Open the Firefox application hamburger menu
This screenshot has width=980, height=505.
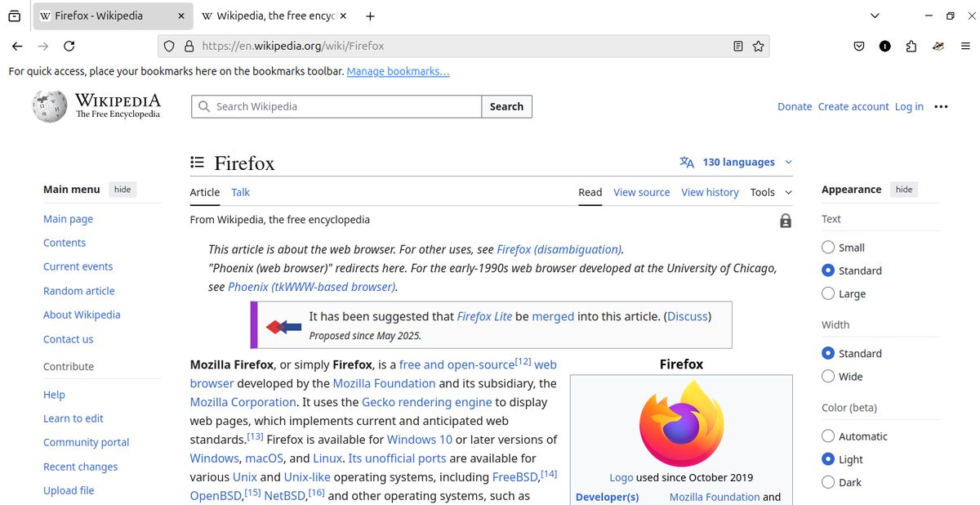click(965, 47)
